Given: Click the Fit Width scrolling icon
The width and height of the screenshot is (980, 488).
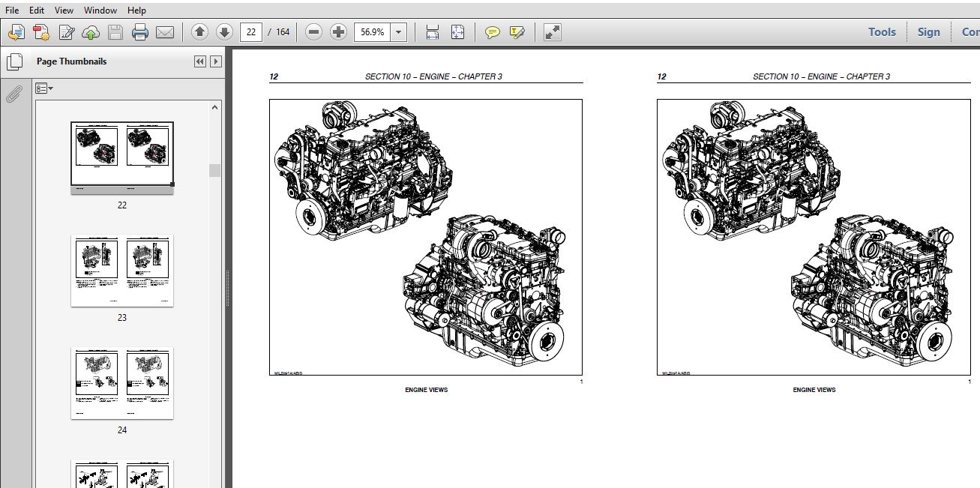Looking at the screenshot, I should coord(433,32).
